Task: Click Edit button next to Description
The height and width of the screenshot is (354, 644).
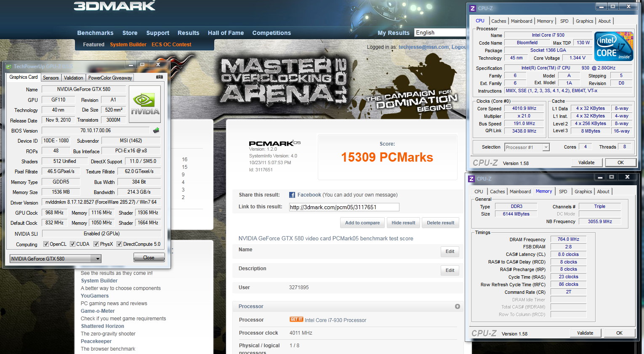Action: 450,270
